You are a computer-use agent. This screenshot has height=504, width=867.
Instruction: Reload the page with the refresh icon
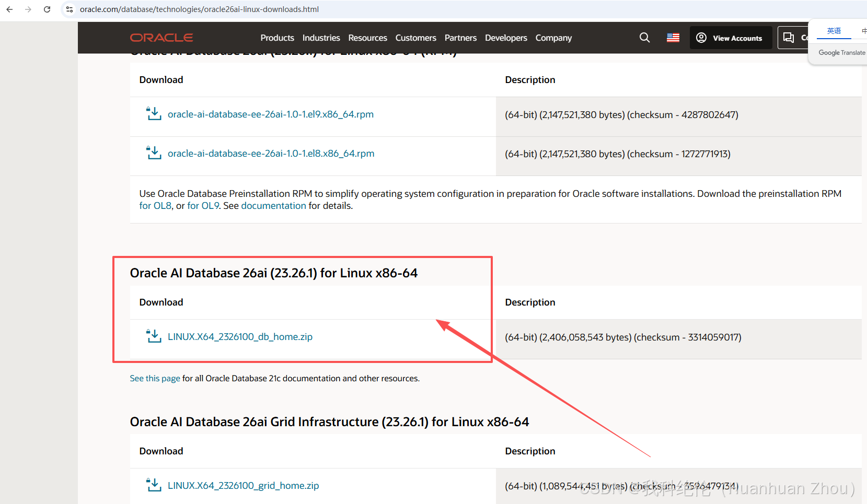tap(47, 9)
